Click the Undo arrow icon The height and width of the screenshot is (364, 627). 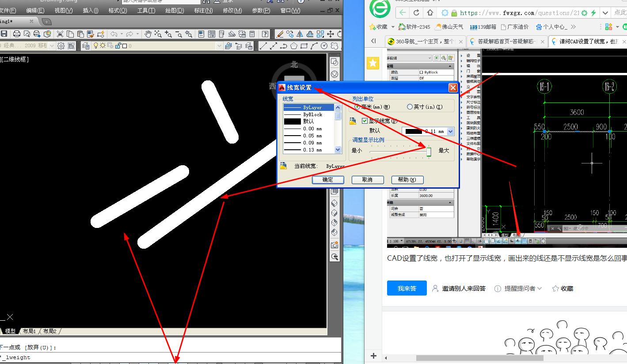[114, 34]
